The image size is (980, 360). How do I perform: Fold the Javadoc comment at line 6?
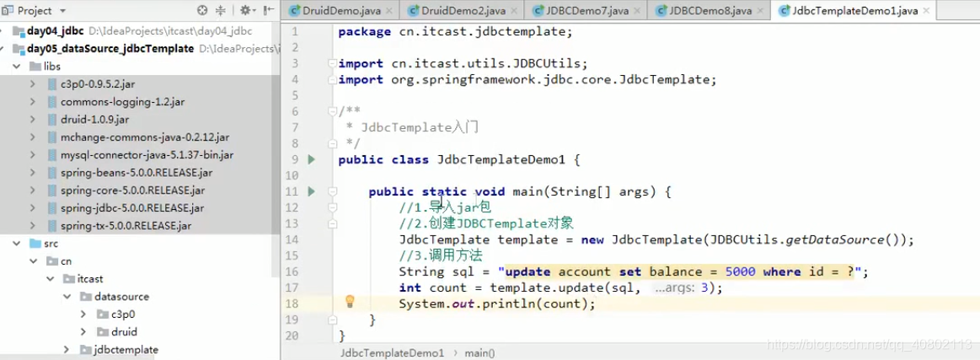(x=333, y=111)
